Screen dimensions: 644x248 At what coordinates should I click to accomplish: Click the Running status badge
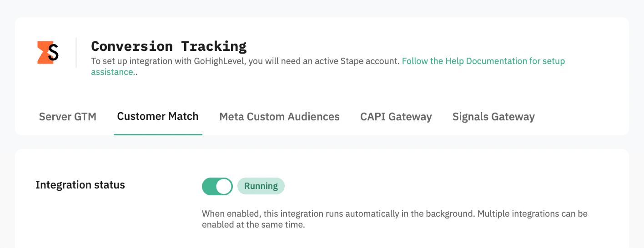click(x=261, y=186)
